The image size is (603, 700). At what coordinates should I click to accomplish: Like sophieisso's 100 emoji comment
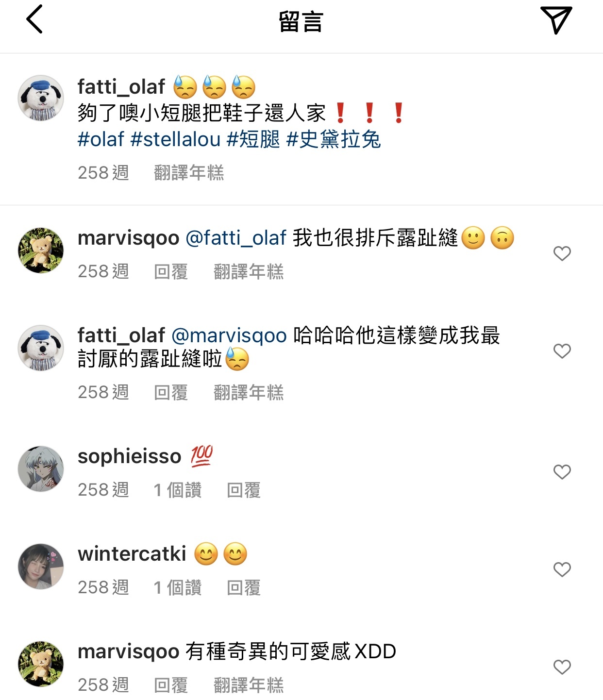coord(562,472)
